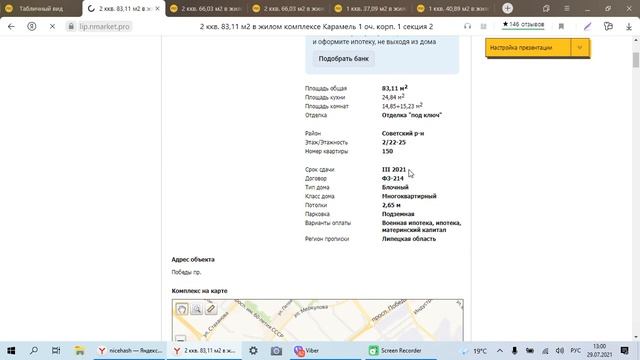Open the notification center icon
This screenshot has width=640, height=360.
(x=624, y=351)
